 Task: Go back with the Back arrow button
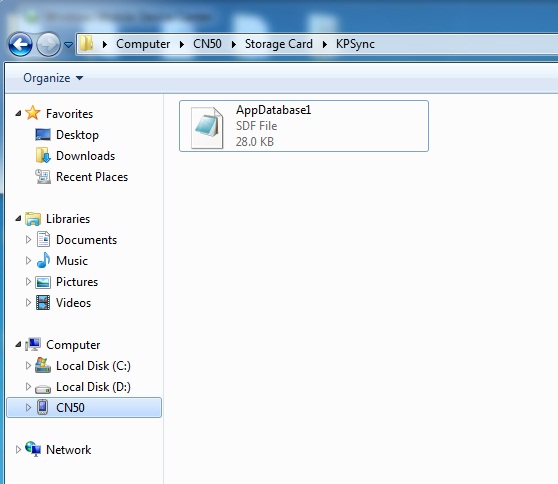[20, 44]
